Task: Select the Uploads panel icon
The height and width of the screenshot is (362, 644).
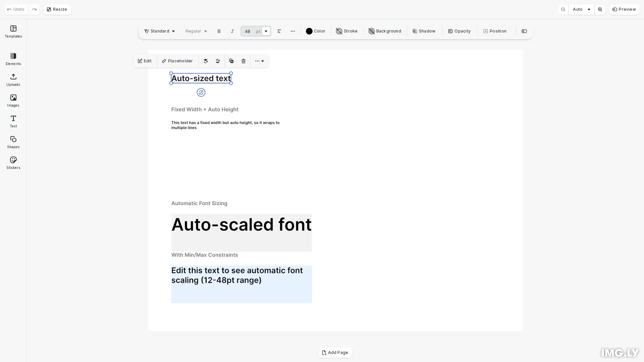Action: click(13, 80)
